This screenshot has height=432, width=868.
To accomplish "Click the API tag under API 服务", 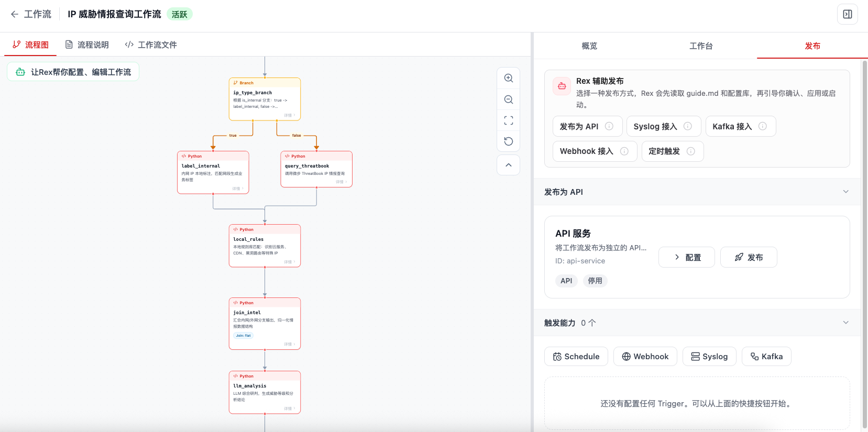I will coord(566,281).
